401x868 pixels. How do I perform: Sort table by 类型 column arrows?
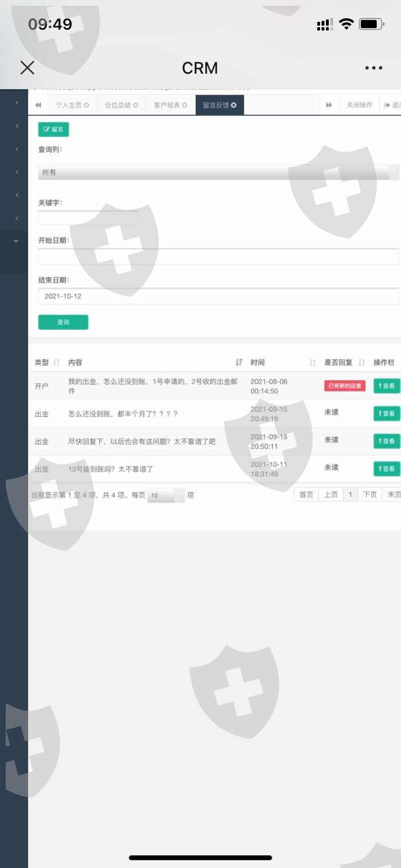tap(56, 363)
